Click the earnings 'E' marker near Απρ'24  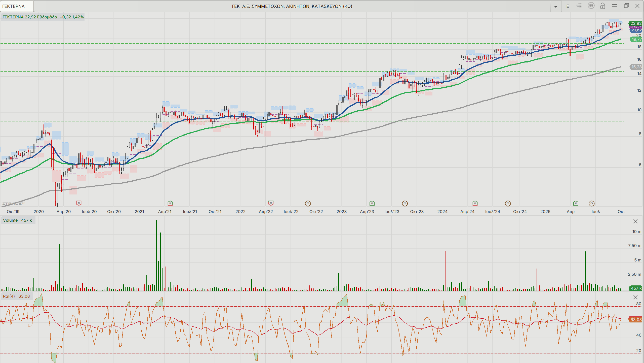pos(475,203)
